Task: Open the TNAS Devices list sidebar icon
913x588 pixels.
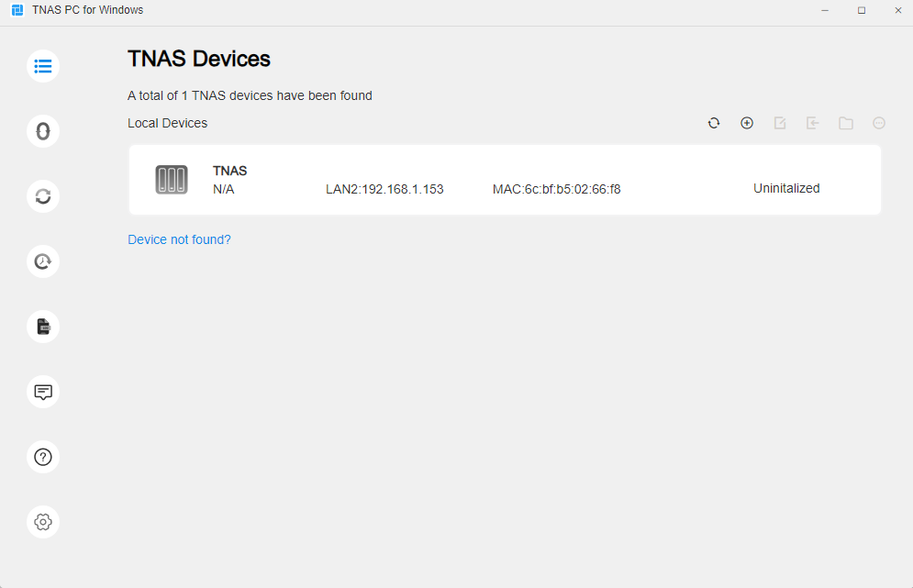Action: point(43,66)
